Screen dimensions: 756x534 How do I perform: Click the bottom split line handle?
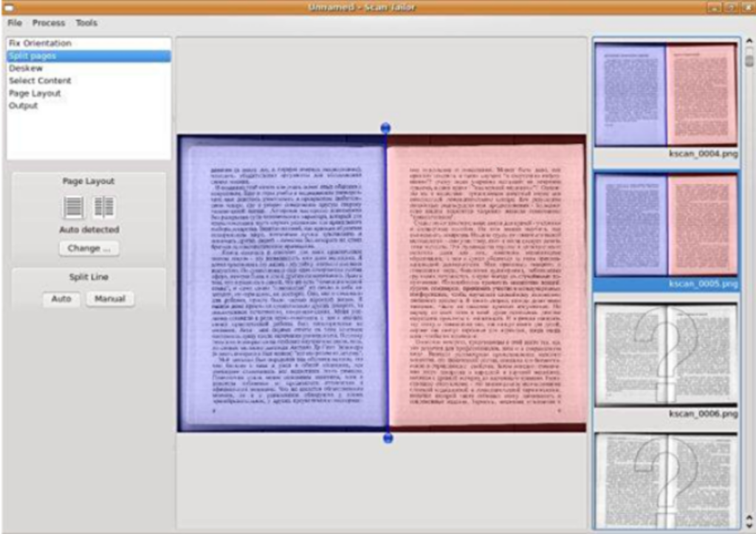tap(388, 438)
